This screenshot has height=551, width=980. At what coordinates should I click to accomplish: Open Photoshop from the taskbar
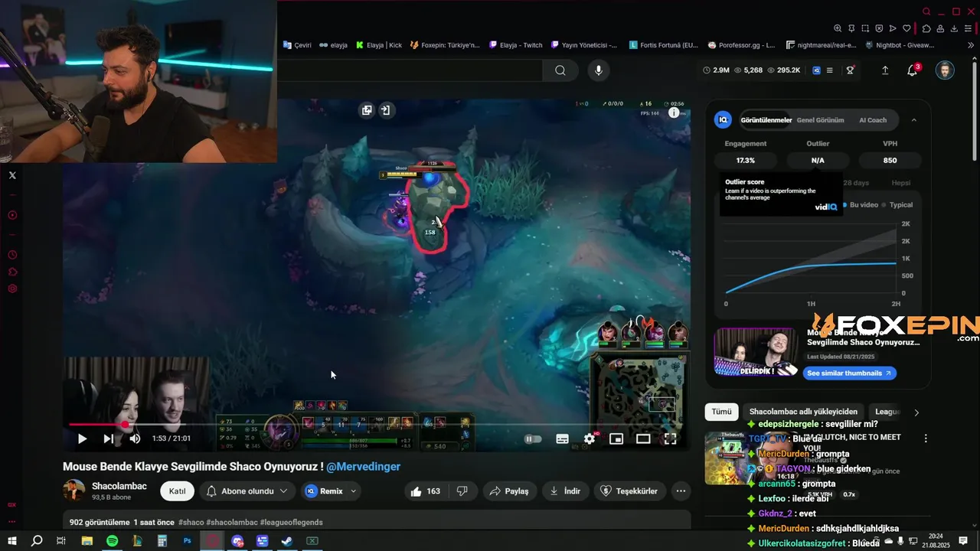pyautogui.click(x=187, y=541)
